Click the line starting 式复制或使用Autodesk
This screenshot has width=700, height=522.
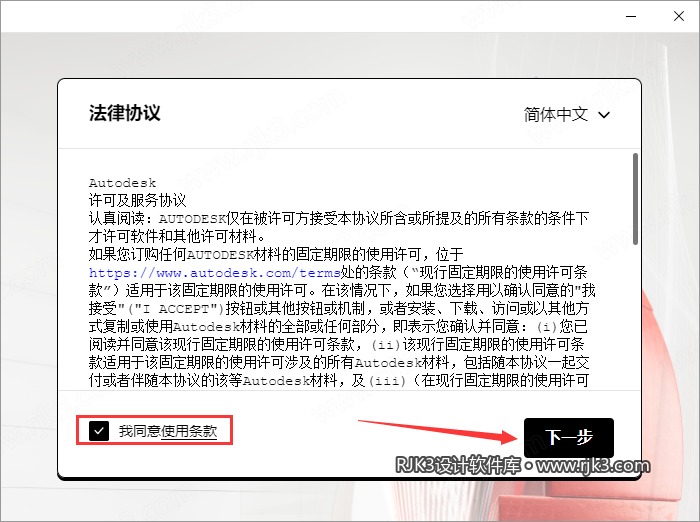(338, 326)
